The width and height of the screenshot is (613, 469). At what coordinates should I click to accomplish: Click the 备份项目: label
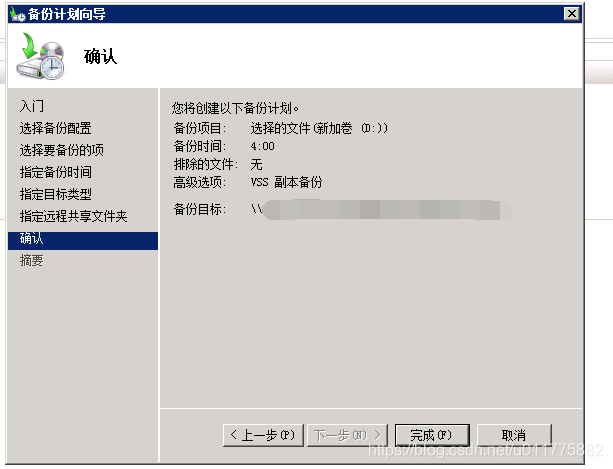coord(199,128)
